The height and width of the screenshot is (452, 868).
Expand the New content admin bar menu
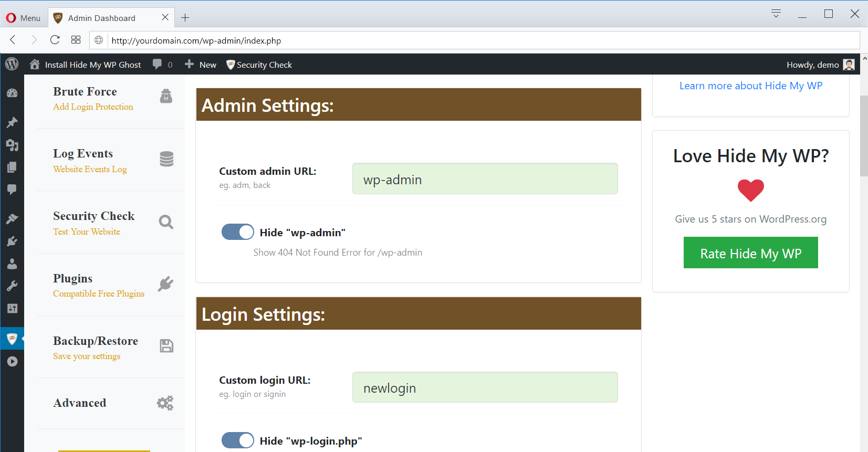pyautogui.click(x=201, y=65)
